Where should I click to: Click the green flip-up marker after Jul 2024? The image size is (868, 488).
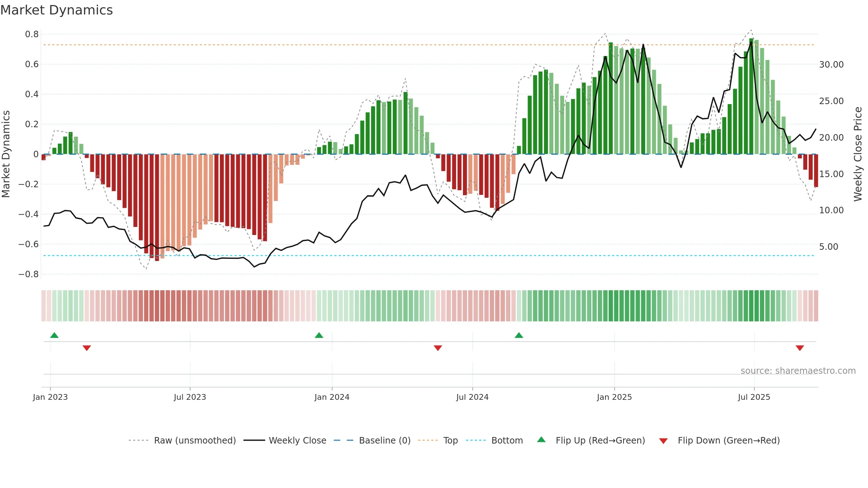click(519, 335)
